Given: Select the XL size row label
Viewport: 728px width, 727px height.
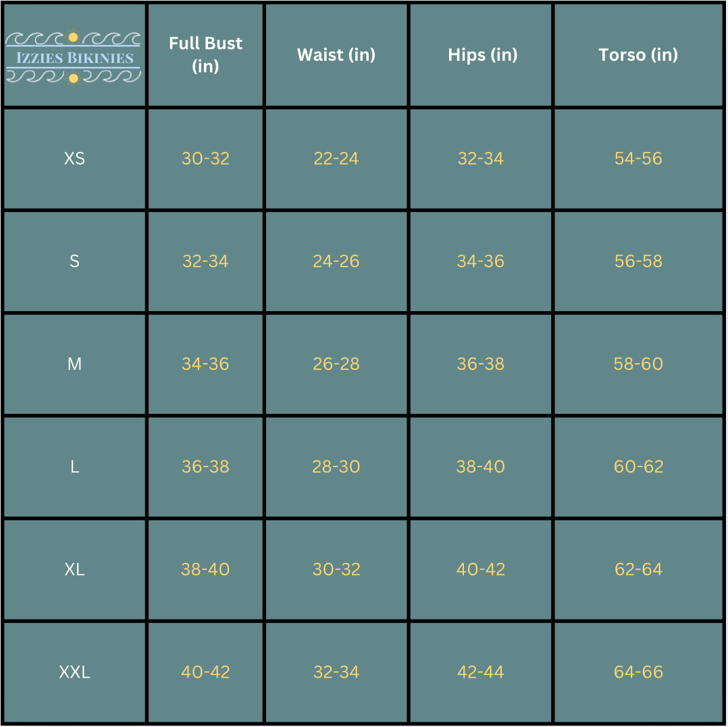Looking at the screenshot, I should click(x=74, y=569).
